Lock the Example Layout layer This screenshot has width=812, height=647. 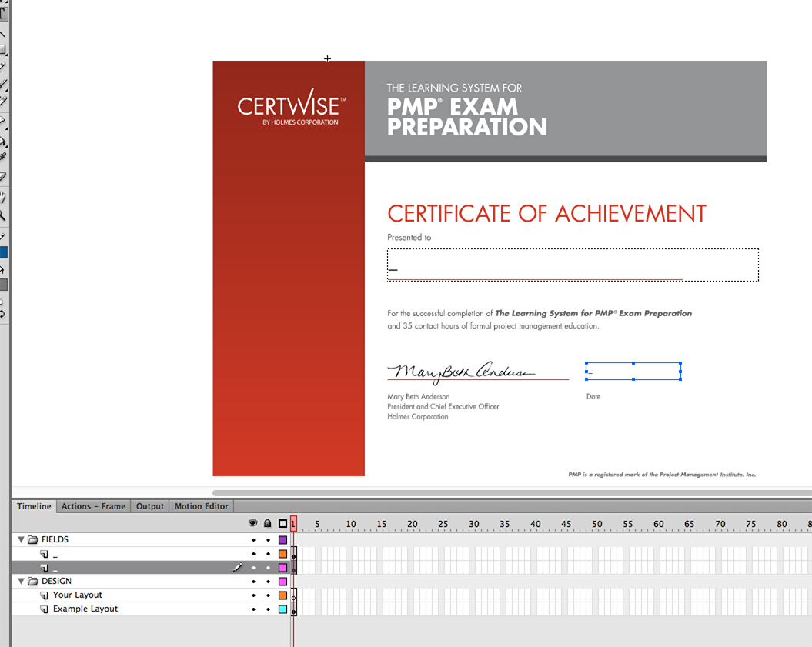point(268,609)
